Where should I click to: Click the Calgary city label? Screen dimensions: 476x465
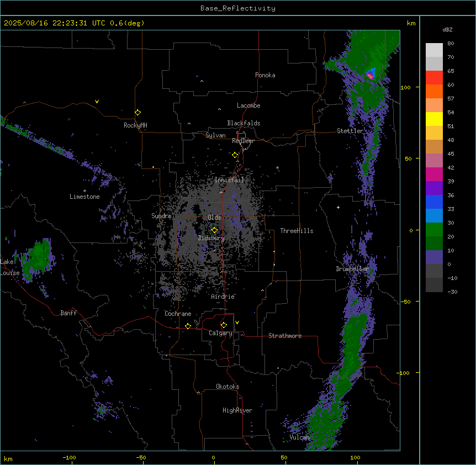[221, 333]
